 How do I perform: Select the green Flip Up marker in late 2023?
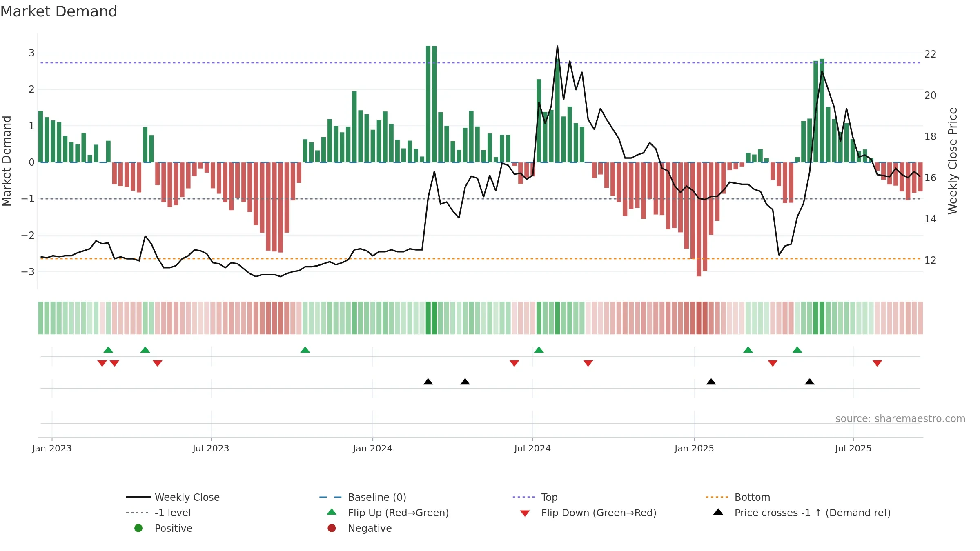pos(305,350)
